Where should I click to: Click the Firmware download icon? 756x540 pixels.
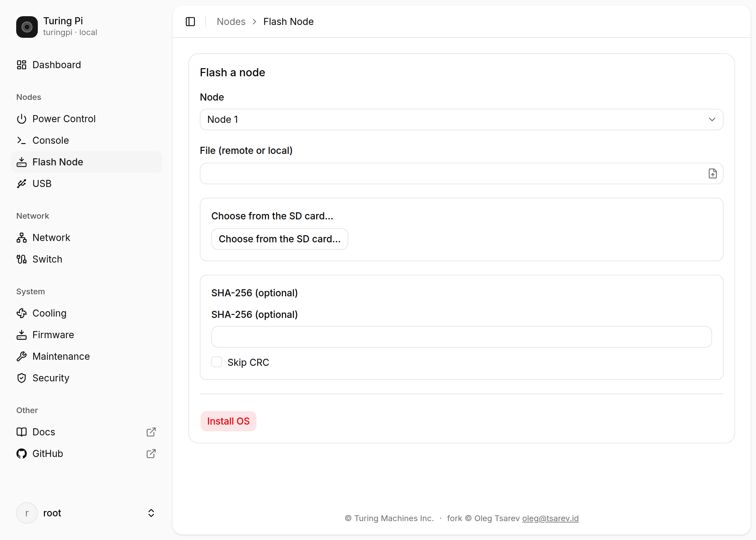22,335
